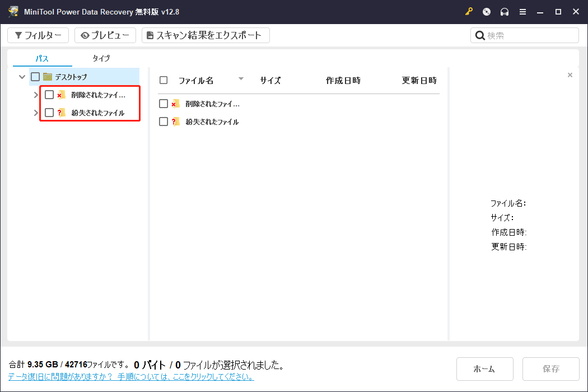
Task: Sort by サイズ column header
Action: point(270,80)
